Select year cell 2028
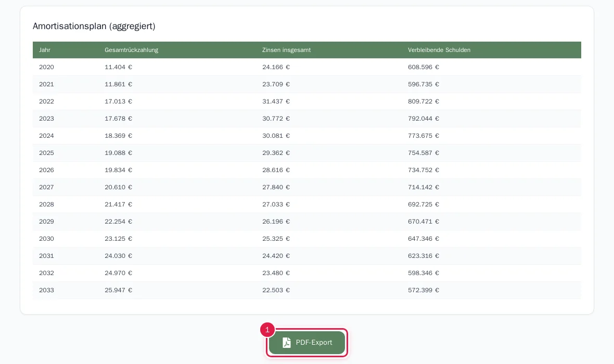The image size is (614, 364). (47, 204)
